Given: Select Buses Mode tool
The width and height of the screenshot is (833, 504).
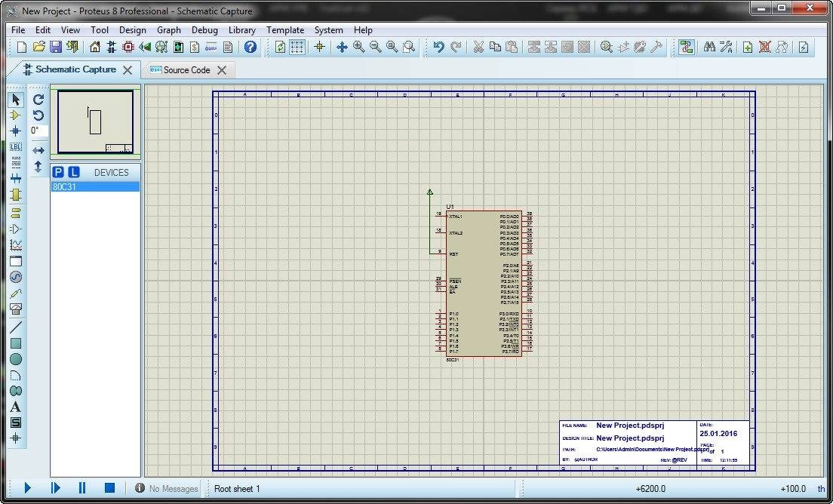Looking at the screenshot, I should coord(16,179).
